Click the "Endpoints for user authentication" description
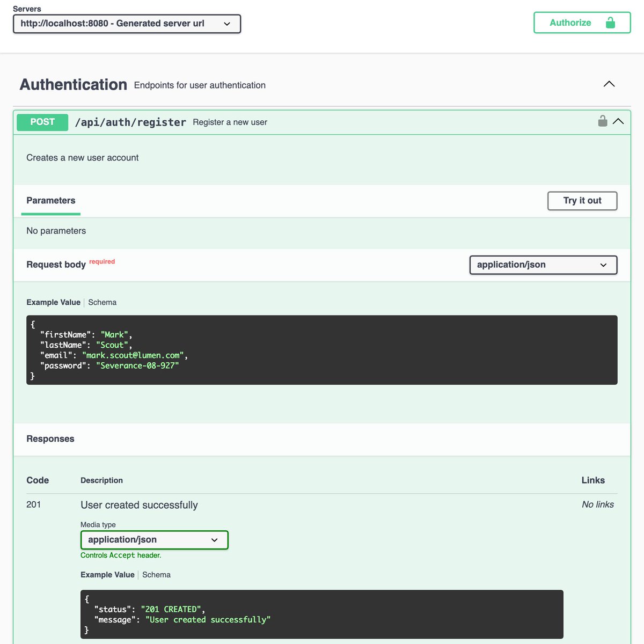This screenshot has width=644, height=644. (x=200, y=85)
